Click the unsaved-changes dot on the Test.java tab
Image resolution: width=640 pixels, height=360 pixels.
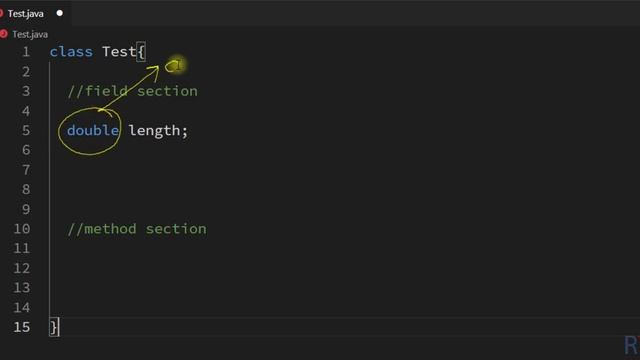[x=60, y=13]
